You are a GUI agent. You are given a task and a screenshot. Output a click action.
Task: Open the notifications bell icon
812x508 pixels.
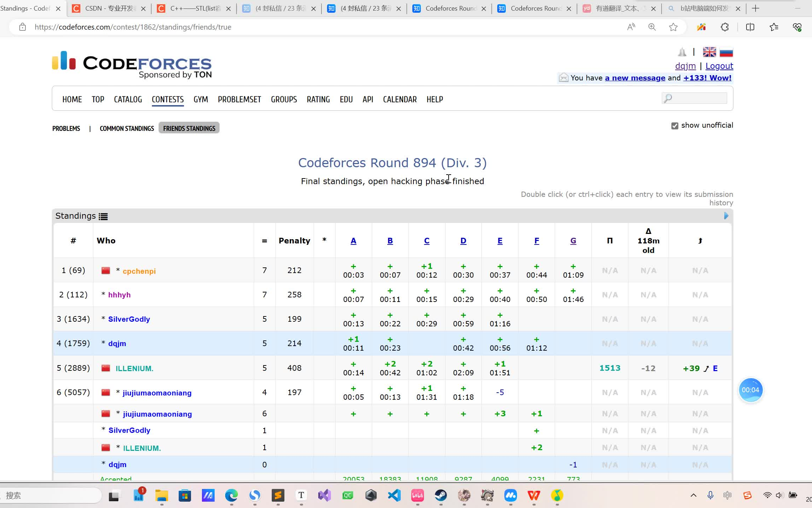(682, 52)
